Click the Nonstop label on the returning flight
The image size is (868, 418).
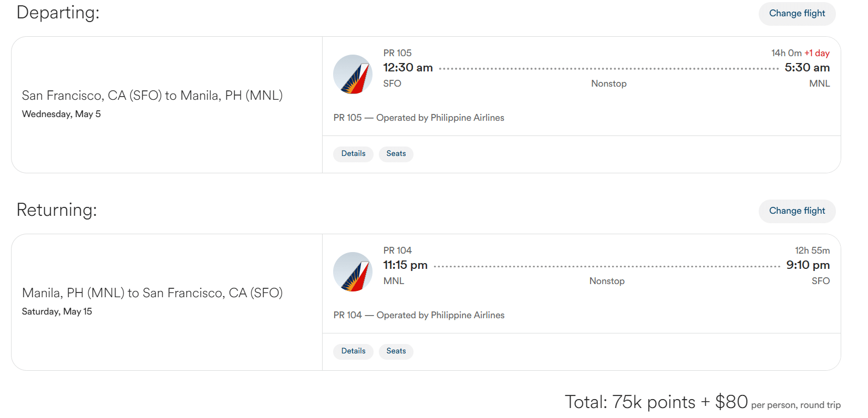click(x=607, y=281)
